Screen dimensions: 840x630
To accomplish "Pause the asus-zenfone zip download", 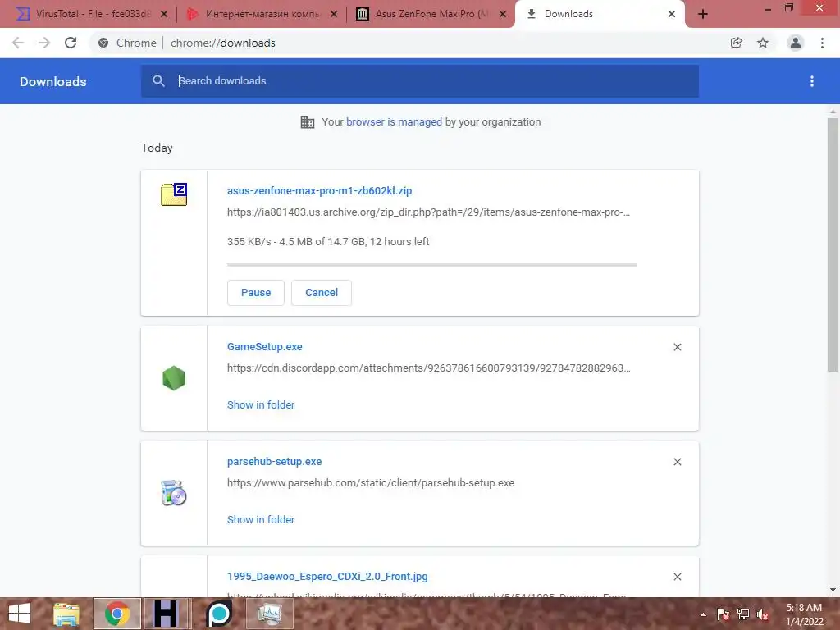I will (256, 293).
